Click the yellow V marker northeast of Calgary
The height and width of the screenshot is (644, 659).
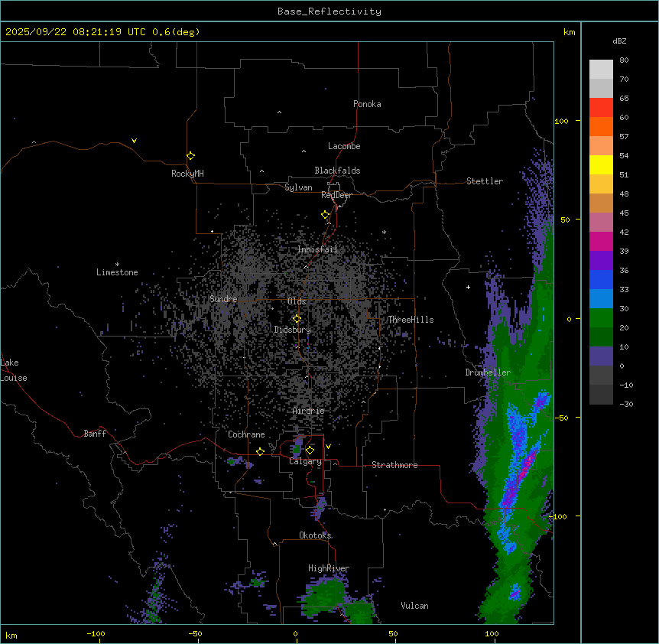tap(328, 446)
